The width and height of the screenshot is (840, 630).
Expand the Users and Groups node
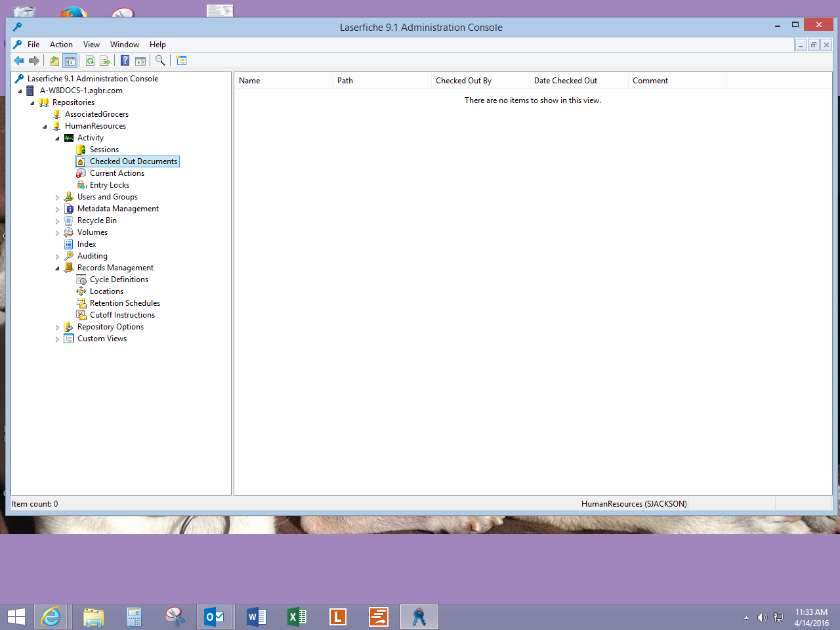(58, 198)
